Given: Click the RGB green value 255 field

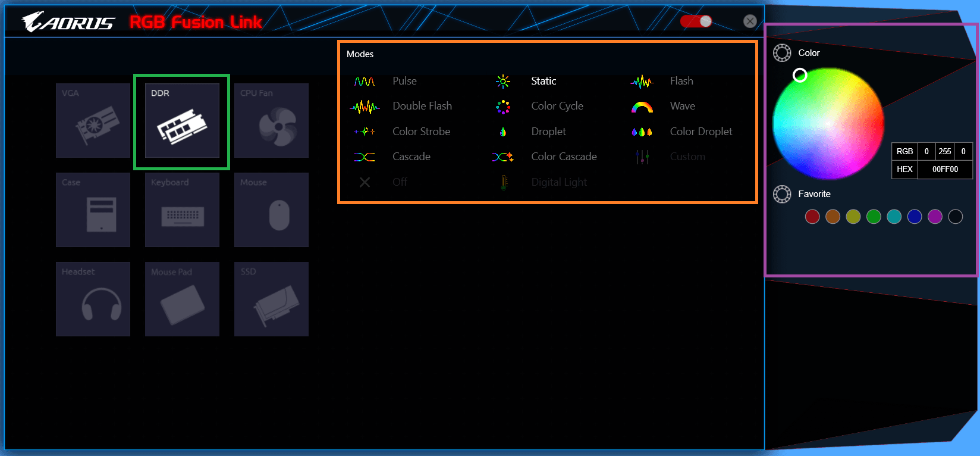Looking at the screenshot, I should 945,152.
